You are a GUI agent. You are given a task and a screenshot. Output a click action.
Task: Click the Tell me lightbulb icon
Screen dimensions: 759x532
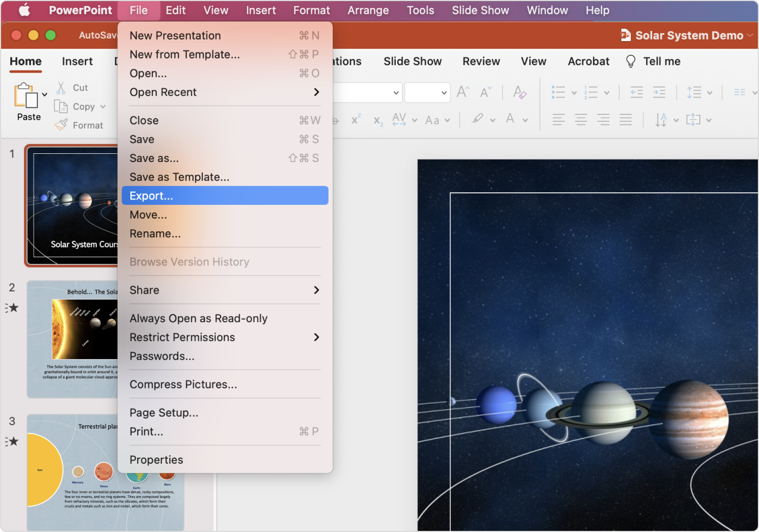click(631, 61)
